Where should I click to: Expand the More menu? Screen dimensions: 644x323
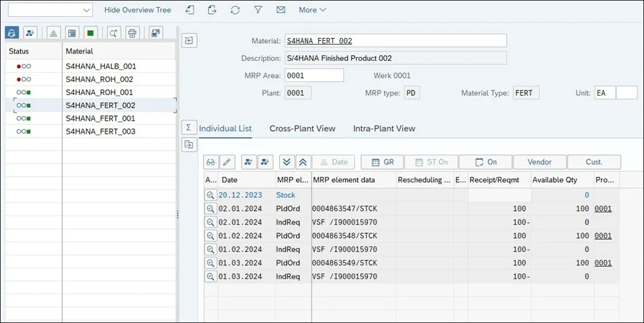[312, 10]
